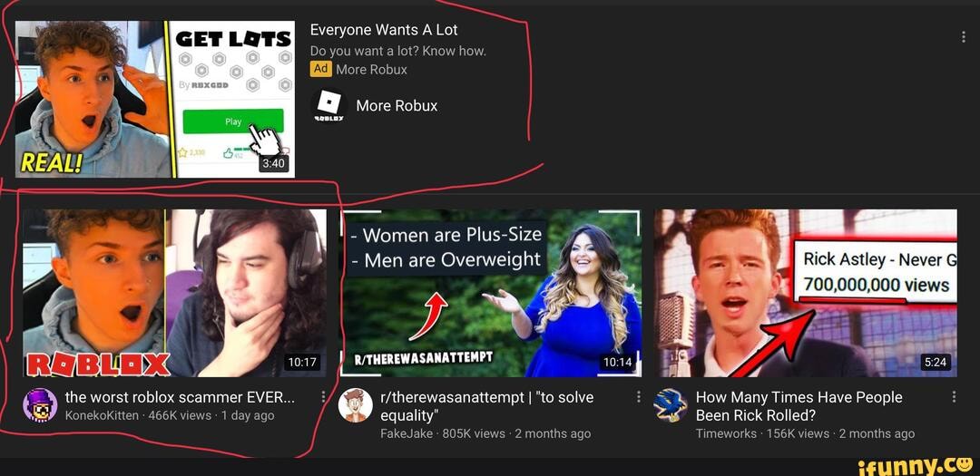Click the Everyone Wants A Lot ad title
Image resolution: width=980 pixels, height=476 pixels.
[384, 30]
